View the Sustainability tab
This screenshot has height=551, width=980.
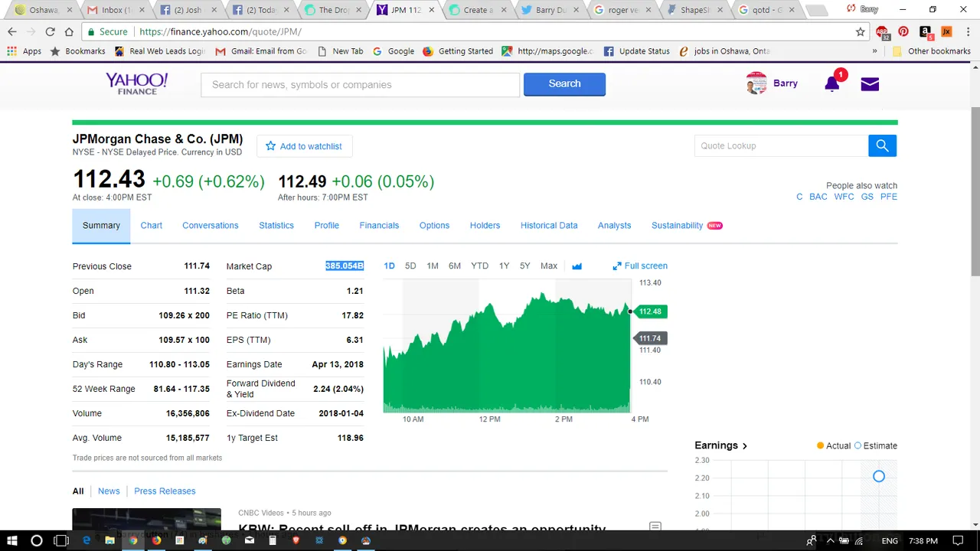pyautogui.click(x=677, y=226)
